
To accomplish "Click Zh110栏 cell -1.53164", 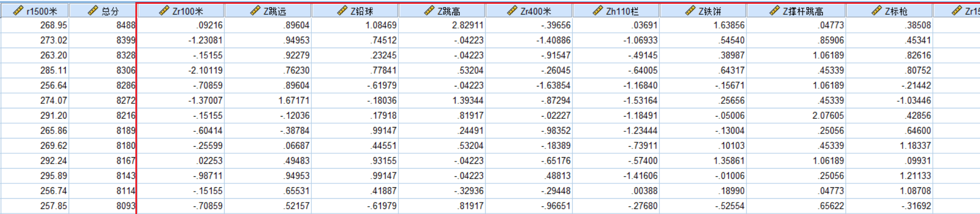I will click(x=616, y=101).
